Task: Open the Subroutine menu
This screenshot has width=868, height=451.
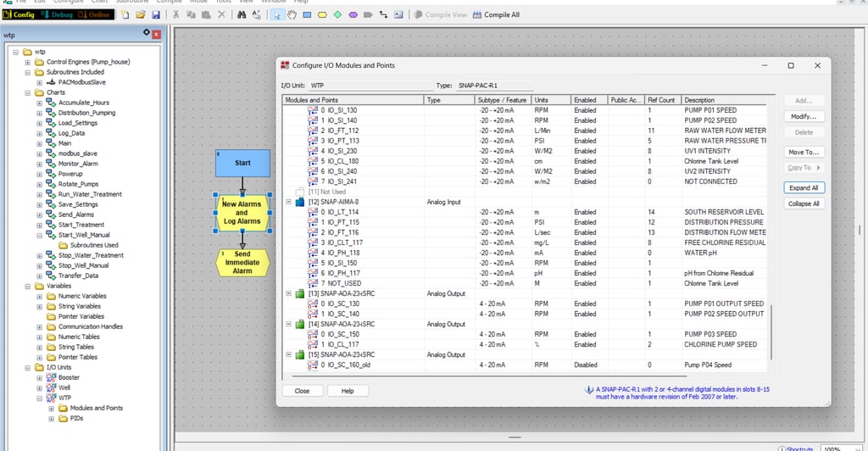Action: (134, 2)
